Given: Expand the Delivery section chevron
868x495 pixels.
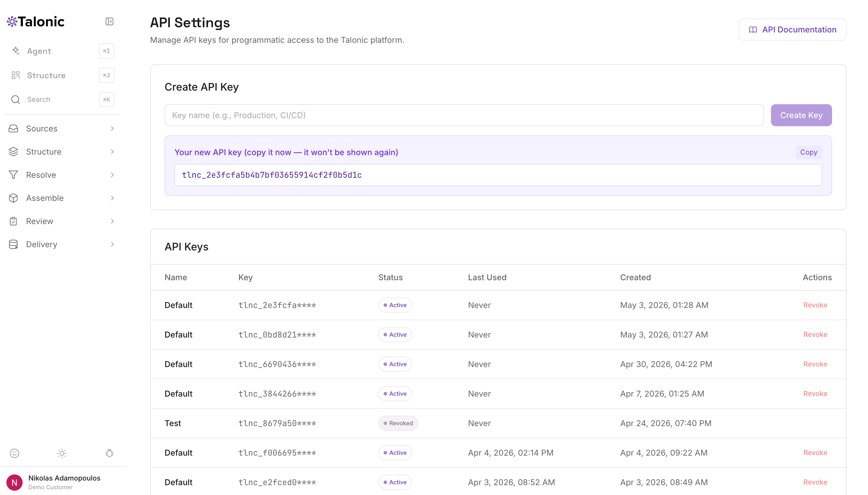Looking at the screenshot, I should coord(112,244).
